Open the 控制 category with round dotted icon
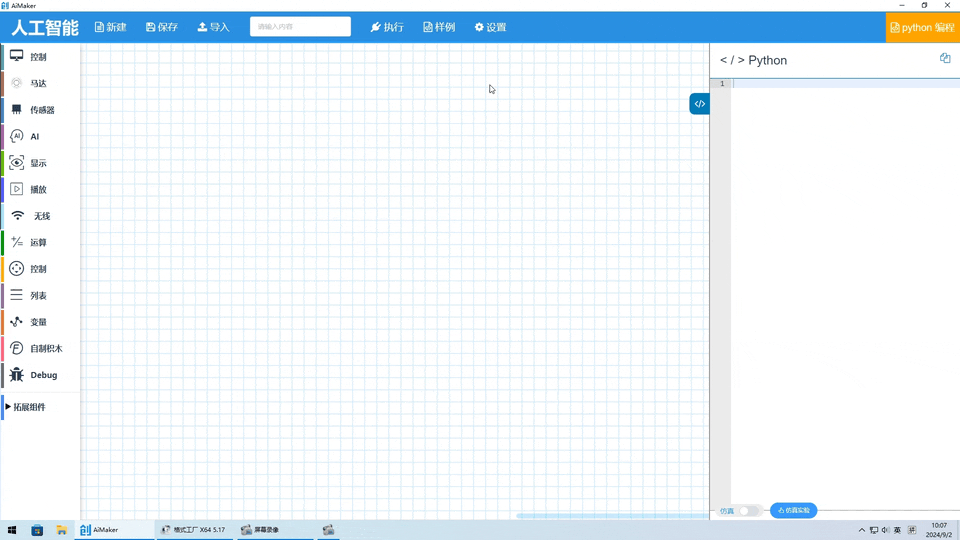 pos(40,269)
